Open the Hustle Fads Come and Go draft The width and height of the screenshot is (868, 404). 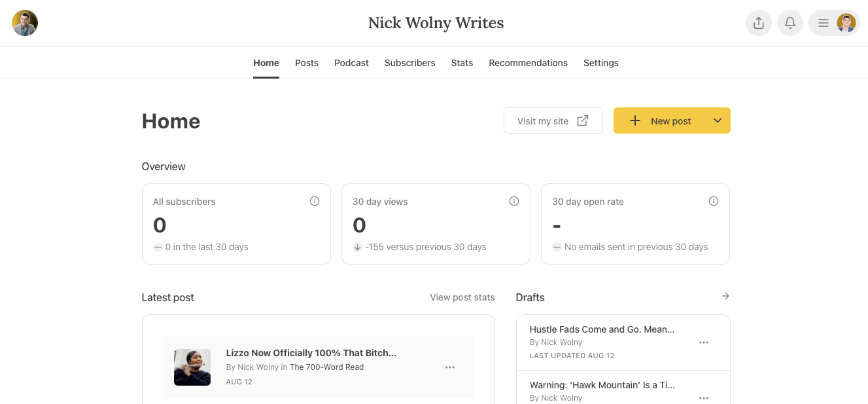[602, 329]
